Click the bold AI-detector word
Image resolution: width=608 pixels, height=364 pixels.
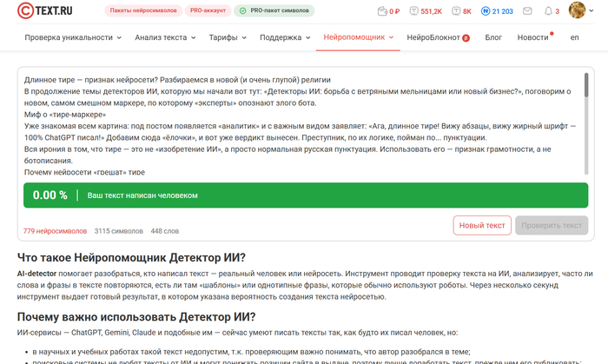(x=36, y=274)
